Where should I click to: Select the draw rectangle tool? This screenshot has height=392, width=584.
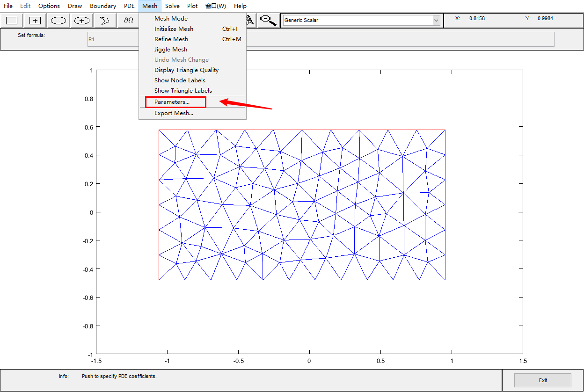pos(12,20)
